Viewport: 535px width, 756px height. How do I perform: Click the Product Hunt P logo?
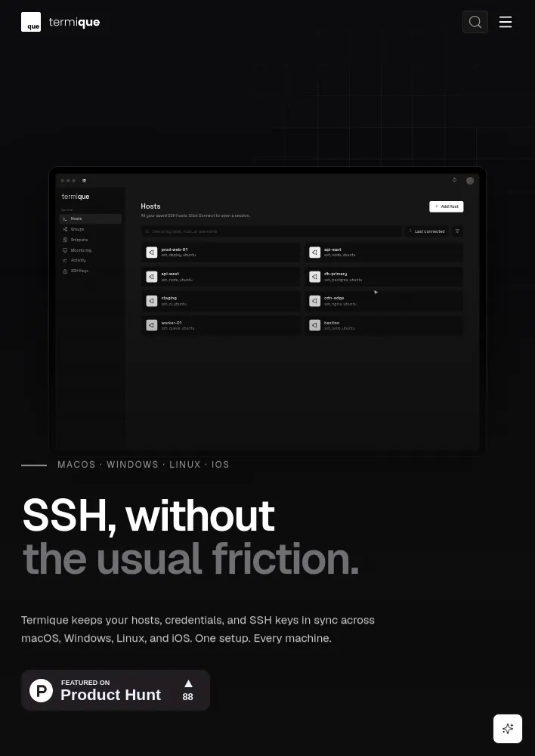point(41,690)
